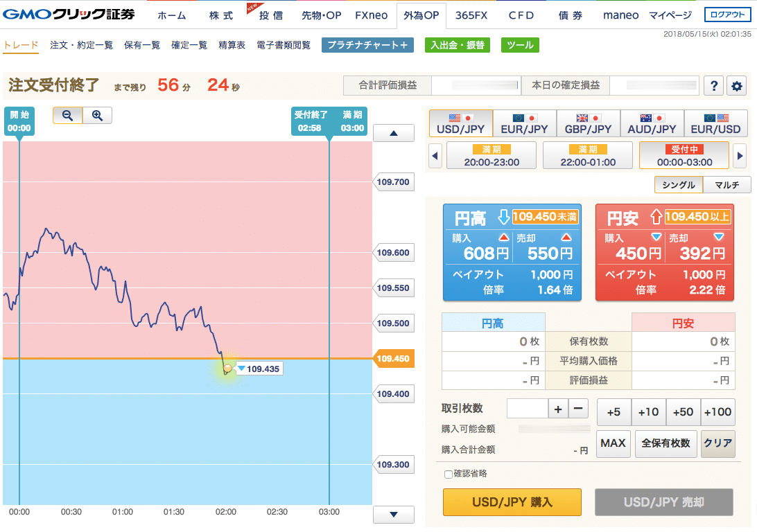Select the 円高 option panel below 109.450
The width and height of the screenshot is (757, 532).
(x=512, y=252)
